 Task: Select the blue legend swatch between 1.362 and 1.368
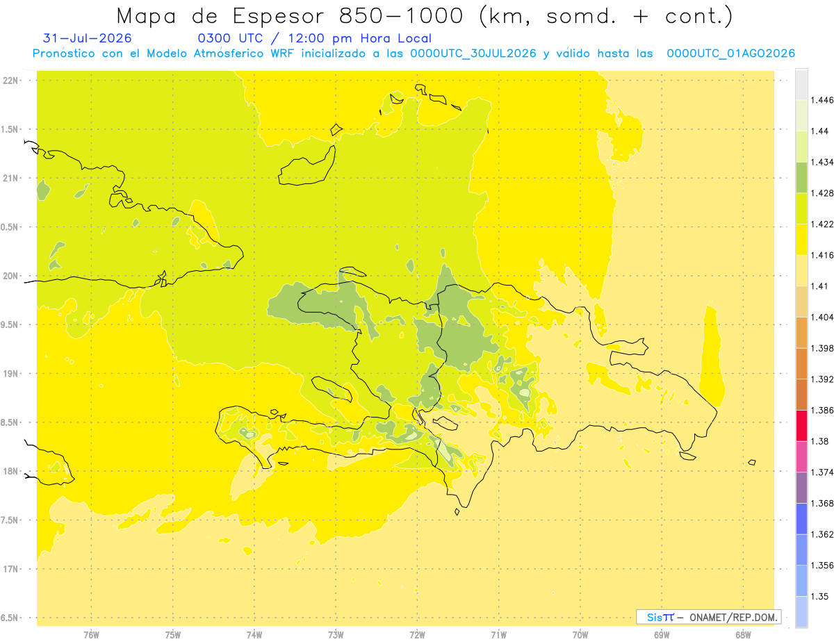click(801, 519)
